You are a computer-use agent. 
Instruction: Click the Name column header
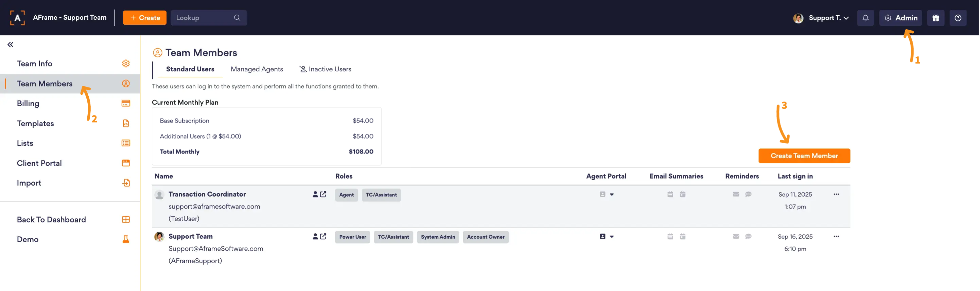point(163,177)
